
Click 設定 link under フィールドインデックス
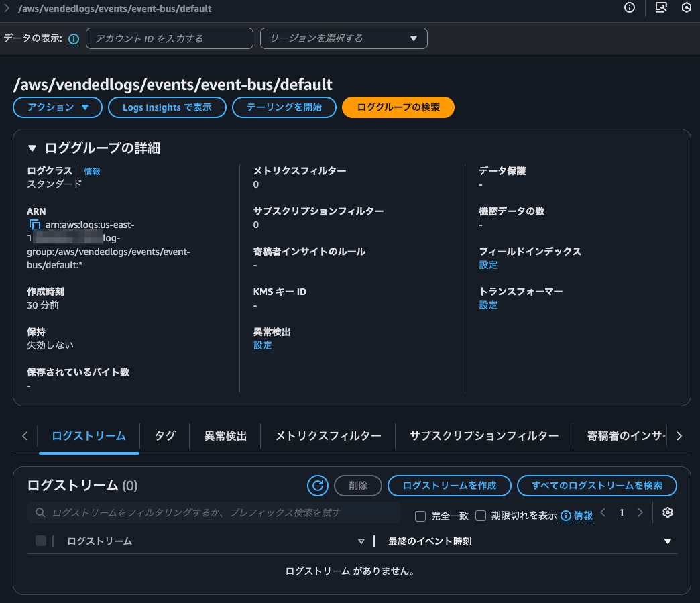(x=488, y=265)
